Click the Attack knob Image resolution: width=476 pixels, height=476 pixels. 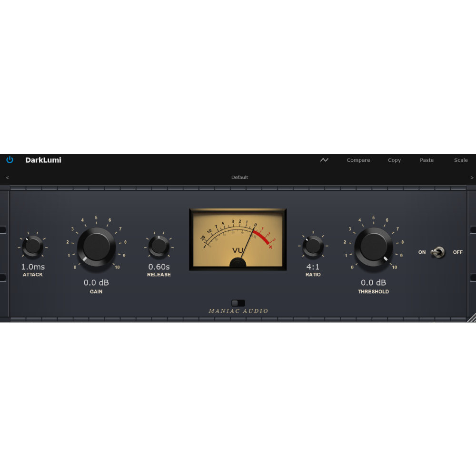coord(32,246)
